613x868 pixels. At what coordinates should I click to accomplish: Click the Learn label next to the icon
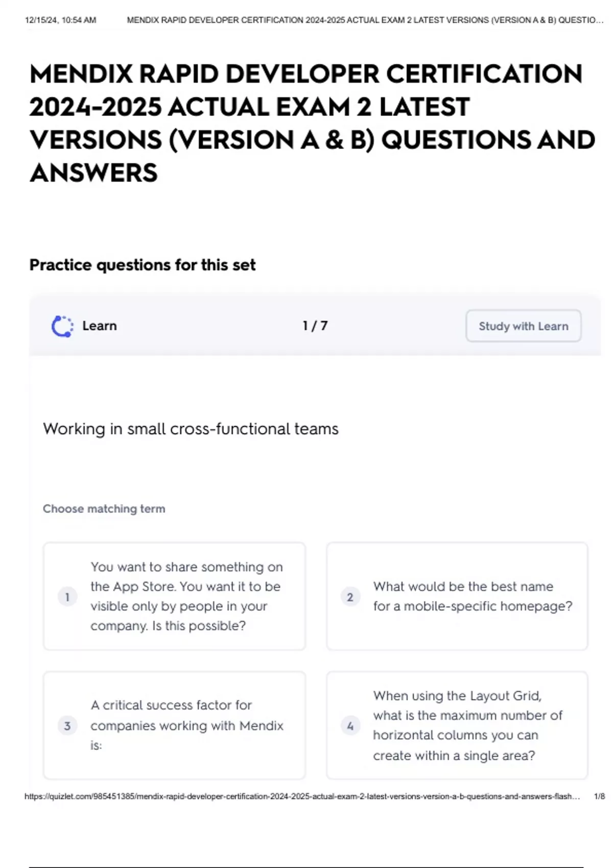(x=100, y=326)
